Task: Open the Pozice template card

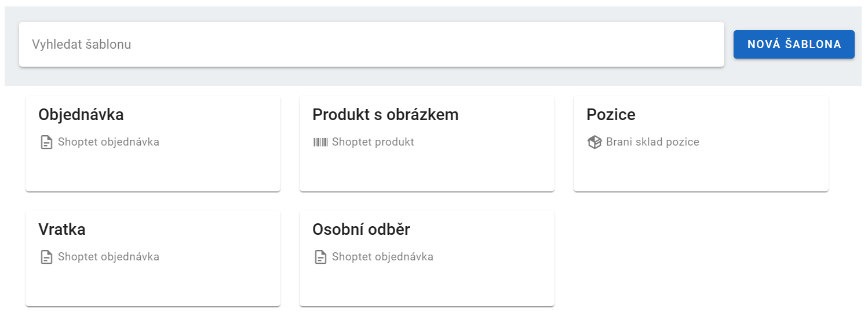Action: pyautogui.click(x=701, y=144)
